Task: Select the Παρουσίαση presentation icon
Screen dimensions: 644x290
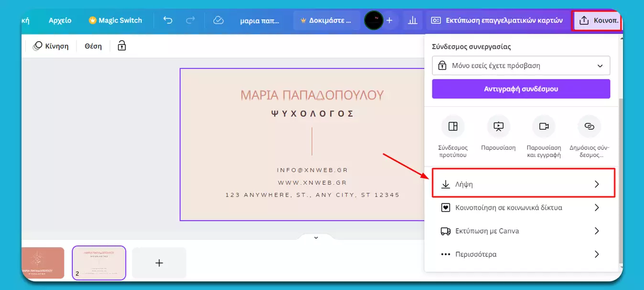Action: point(498,126)
